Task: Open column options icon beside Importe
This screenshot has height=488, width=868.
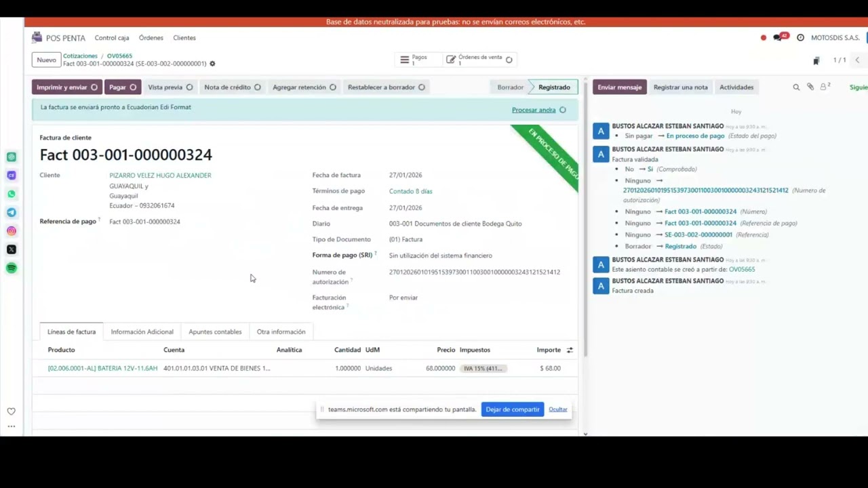Action: point(570,350)
